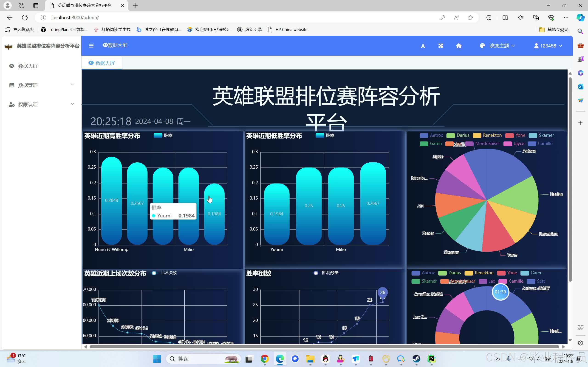Image resolution: width=588 pixels, height=367 pixels.
Task: Click the fullscreen expand icon in header
Action: tap(441, 46)
